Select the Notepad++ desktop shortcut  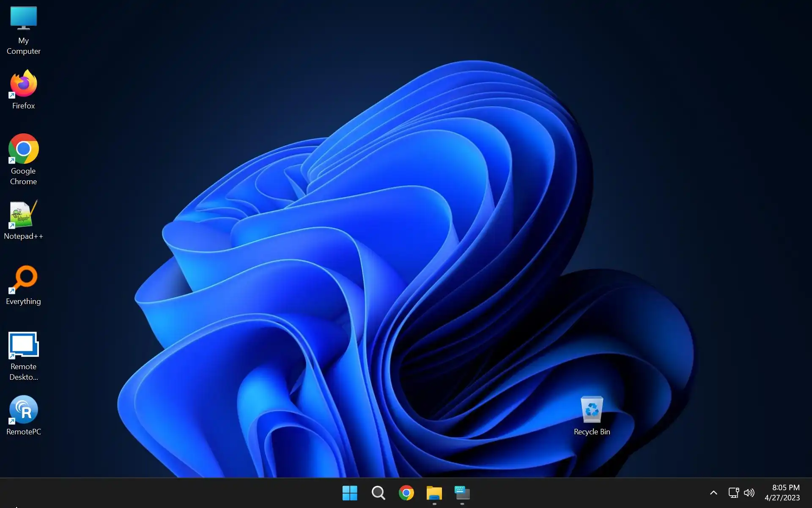coord(23,215)
